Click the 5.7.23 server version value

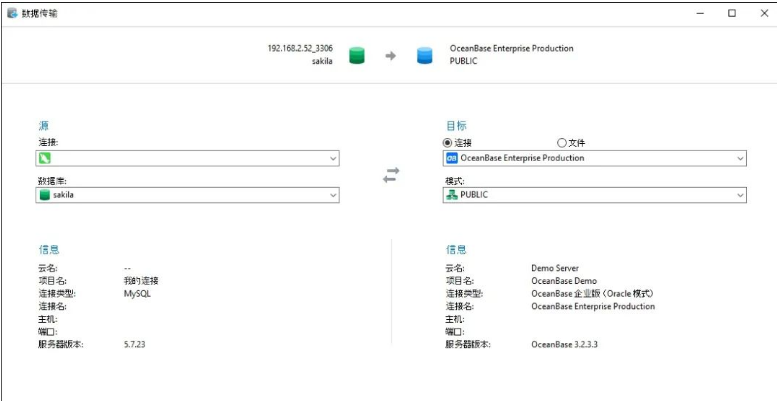134,344
